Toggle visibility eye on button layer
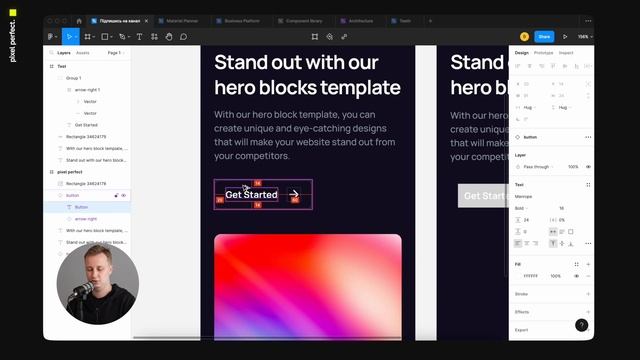Screen dimensions: 640x360 coord(124,196)
